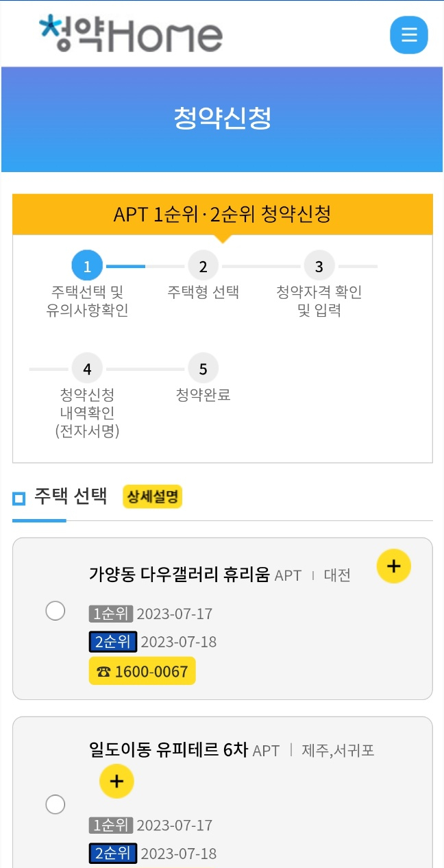
Task: Click 1순위 badge for 일도이동 listing
Action: [111, 825]
